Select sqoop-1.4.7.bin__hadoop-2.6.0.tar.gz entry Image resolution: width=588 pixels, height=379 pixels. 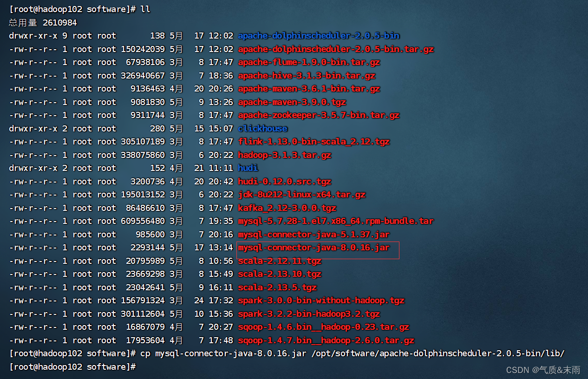pyautogui.click(x=326, y=340)
